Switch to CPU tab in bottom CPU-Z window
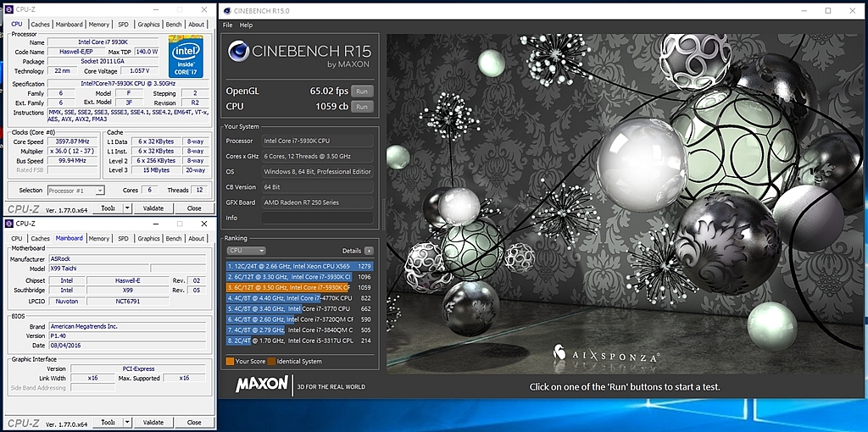The height and width of the screenshot is (432, 868). coord(17,238)
